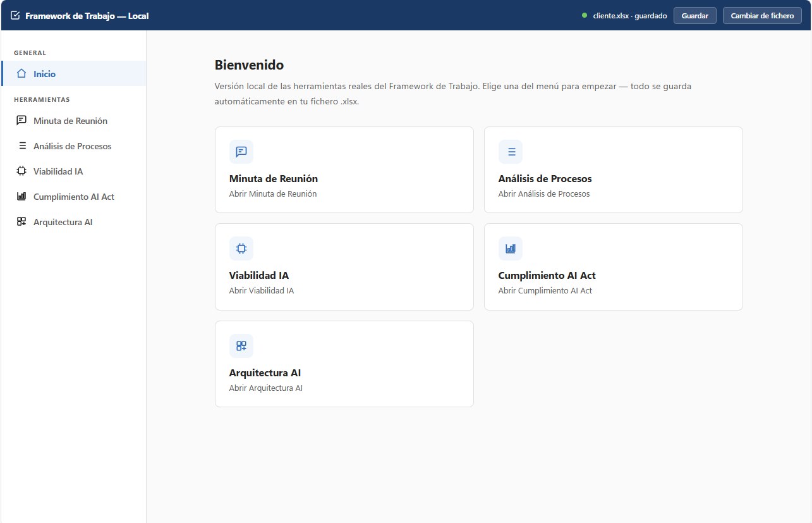Click the home icon beside Inicio

tap(21, 74)
